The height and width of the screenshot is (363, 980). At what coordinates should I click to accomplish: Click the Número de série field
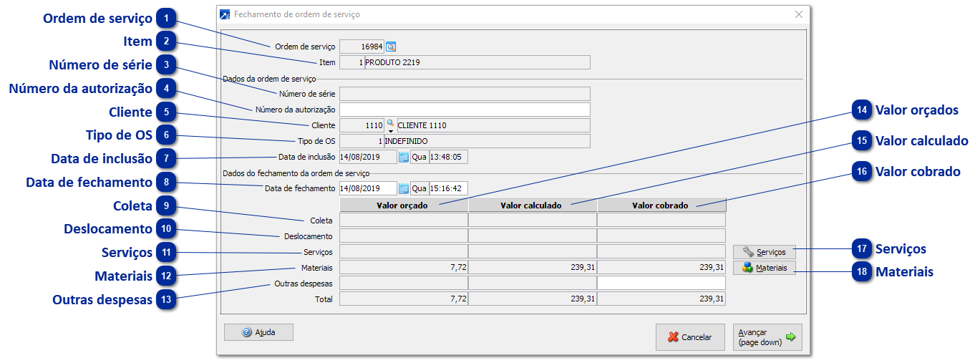[465, 94]
